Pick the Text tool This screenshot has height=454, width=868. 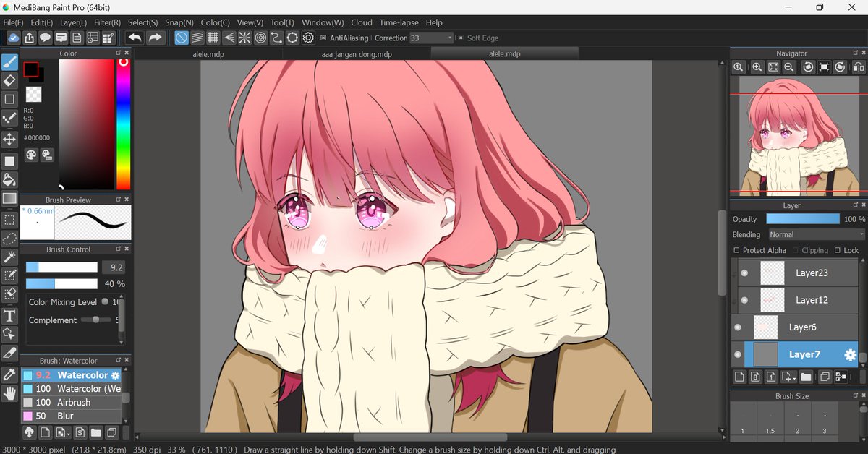pos(9,315)
